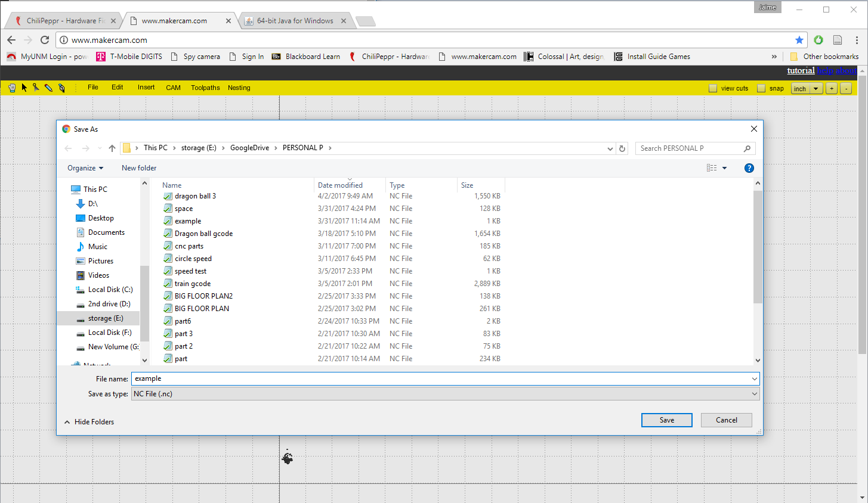Open the CAM menu
Viewport: 868px width, 503px height.
[x=173, y=88]
